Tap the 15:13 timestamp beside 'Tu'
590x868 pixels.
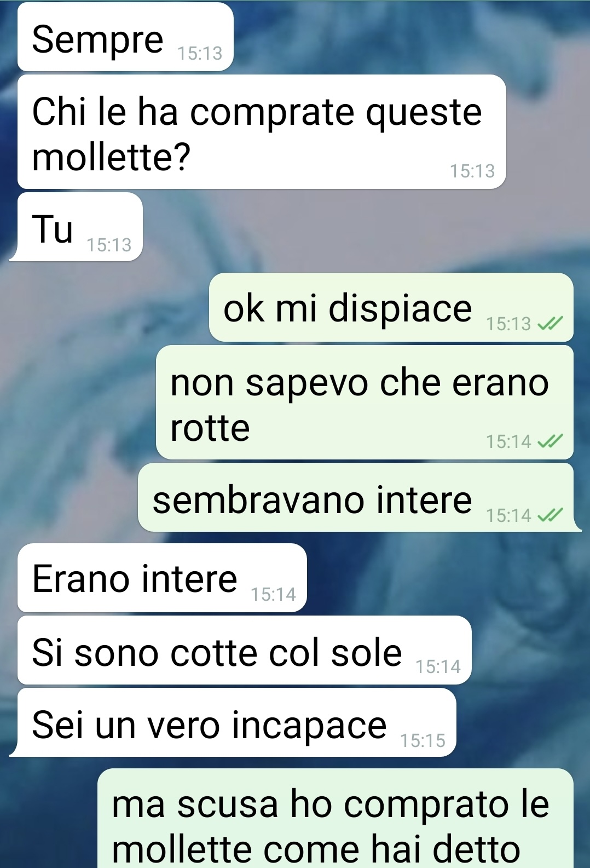109,245
